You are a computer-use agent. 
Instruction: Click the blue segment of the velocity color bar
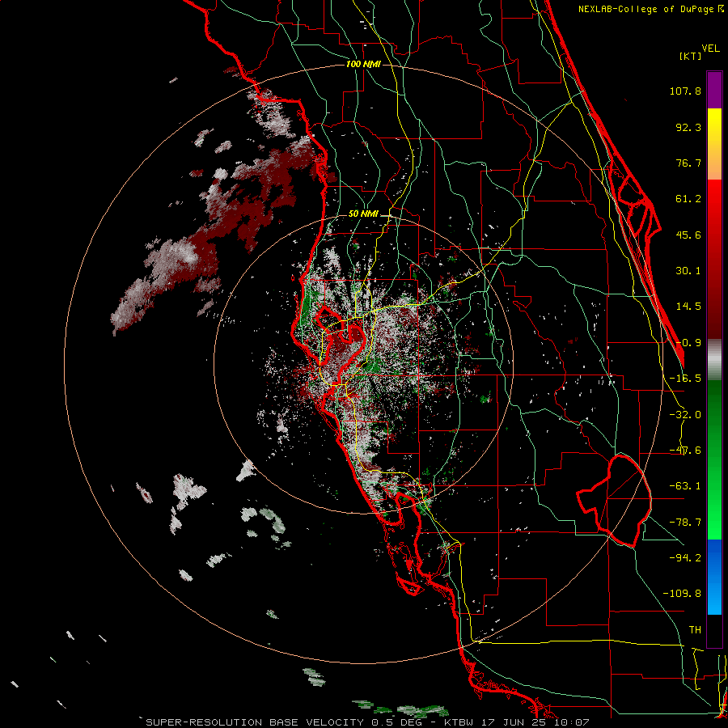[714, 577]
